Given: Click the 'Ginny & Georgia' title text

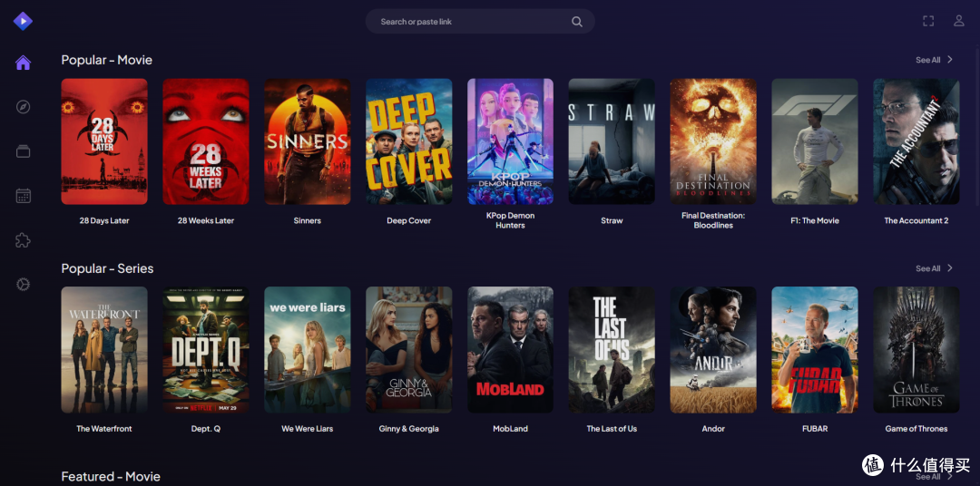Looking at the screenshot, I should click(x=408, y=429).
